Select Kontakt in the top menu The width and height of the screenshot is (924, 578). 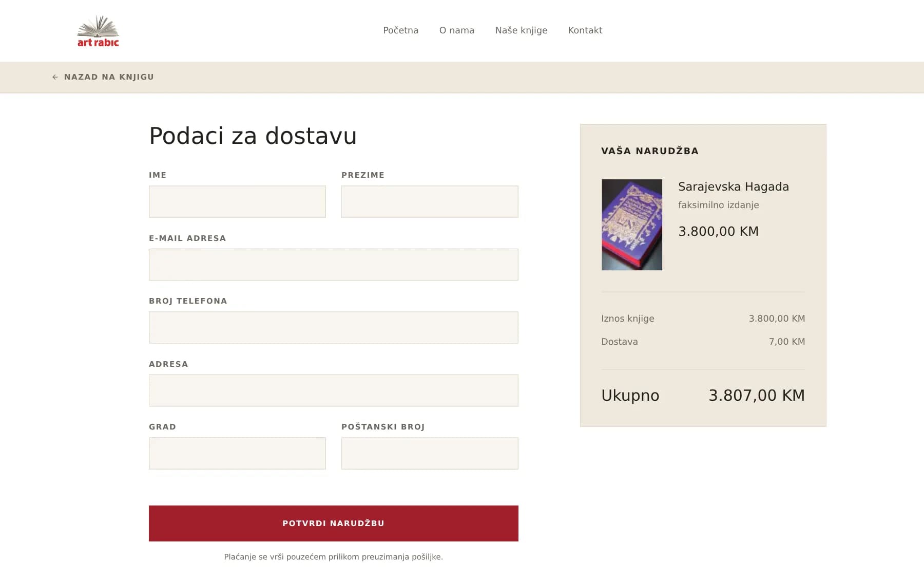[585, 30]
